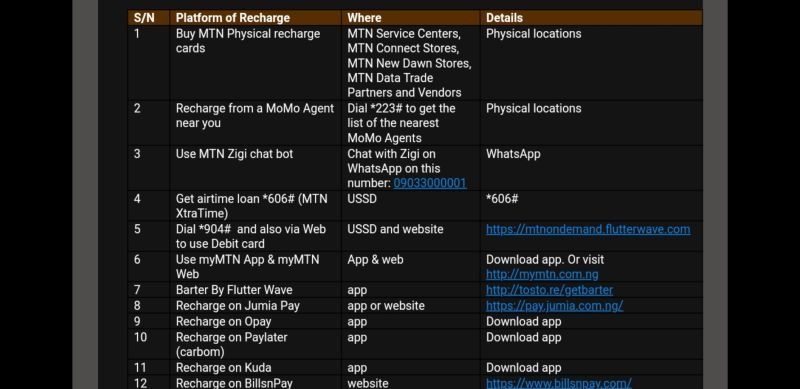Open the Zigi WhatsApp number 09033000001 link
800x389 pixels.
pyautogui.click(x=430, y=183)
